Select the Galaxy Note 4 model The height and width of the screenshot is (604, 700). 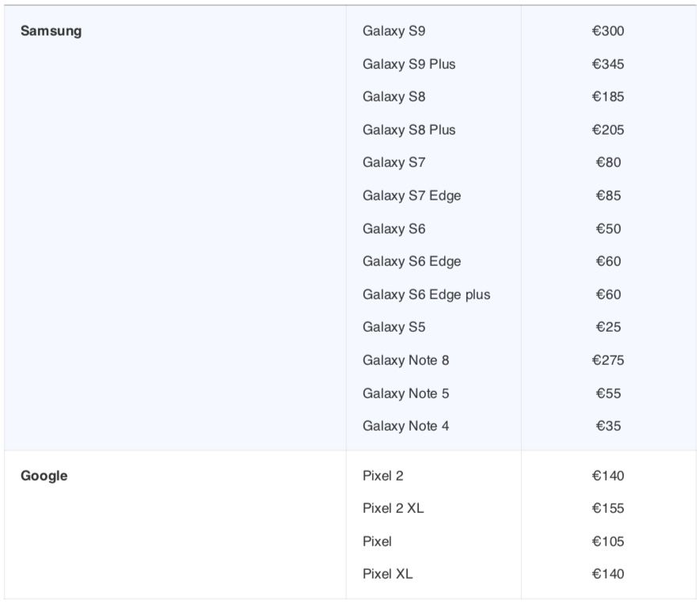pyautogui.click(x=405, y=426)
